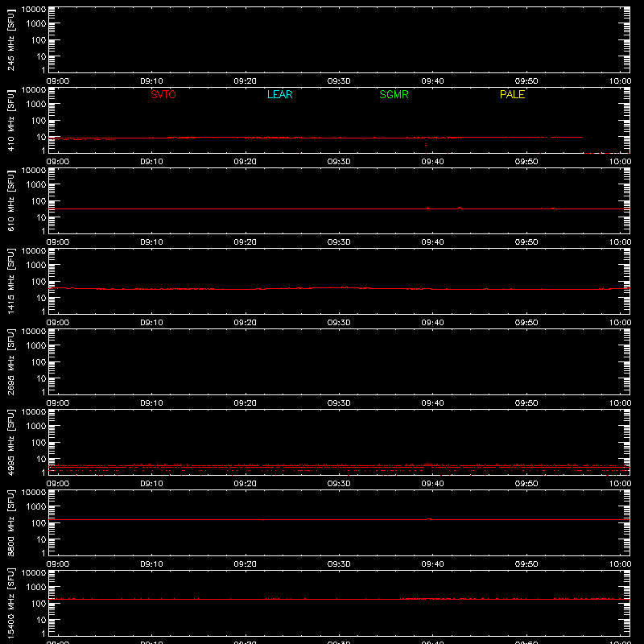The image size is (644, 644).
Task: Select the 4995 MHz [SFU] axis title
Action: (10, 442)
